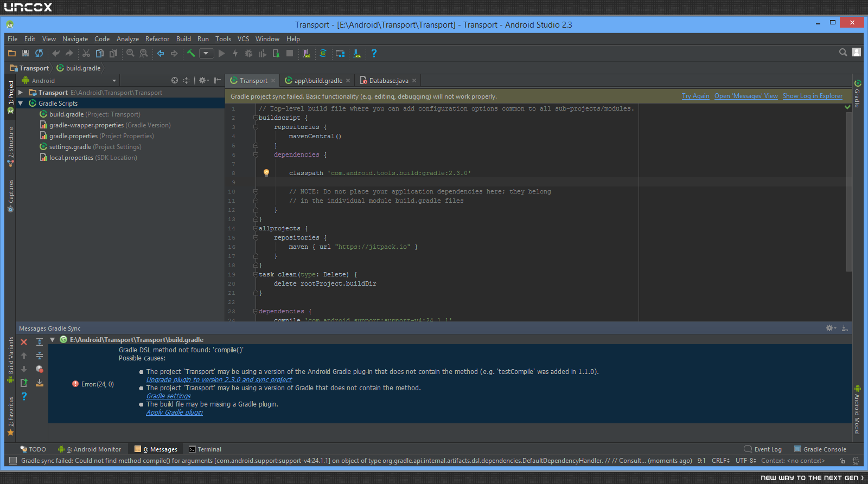This screenshot has height=484, width=868.
Task: Click the Save All floppy disk icon
Action: tap(25, 53)
